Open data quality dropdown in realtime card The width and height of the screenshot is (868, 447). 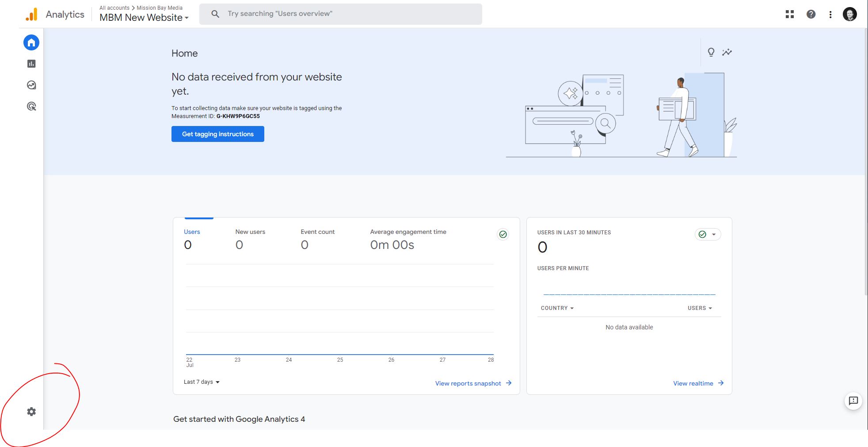pos(708,234)
